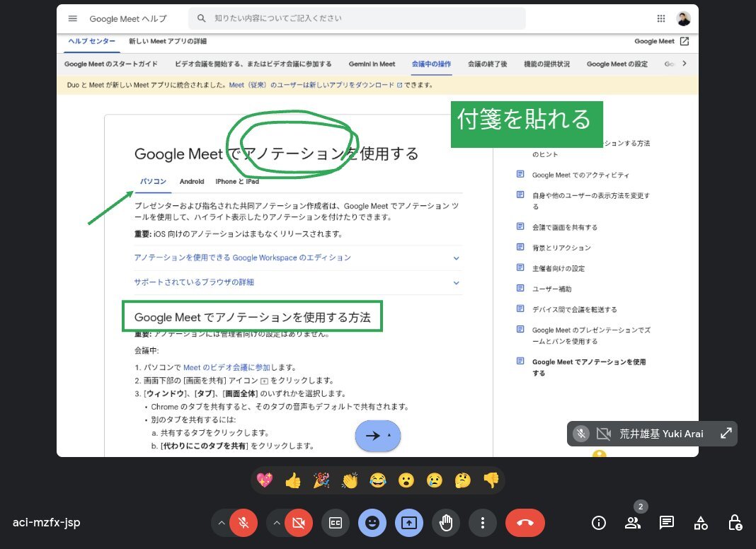Switch to the iPhone と iPad tab
This screenshot has width=756, height=549.
coord(237,182)
